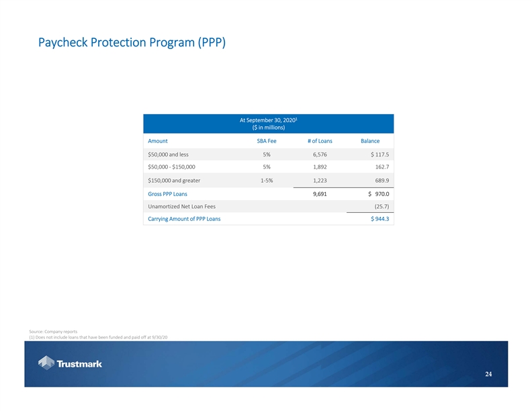Click the # of Loans column header

(320, 141)
